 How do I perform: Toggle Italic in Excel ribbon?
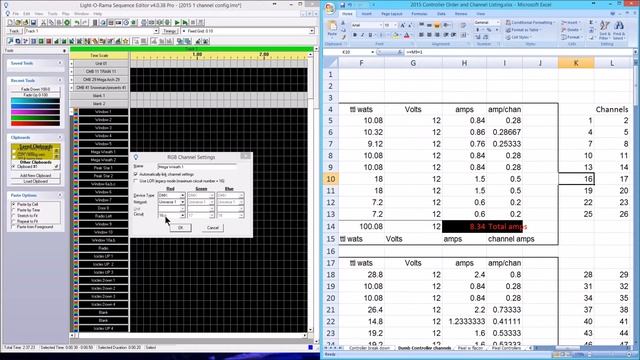pos(362,35)
